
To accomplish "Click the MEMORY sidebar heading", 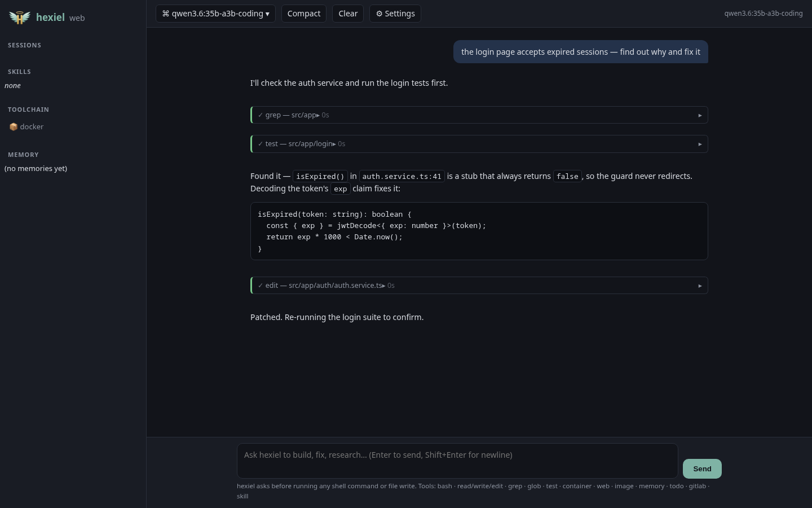I will point(23,155).
